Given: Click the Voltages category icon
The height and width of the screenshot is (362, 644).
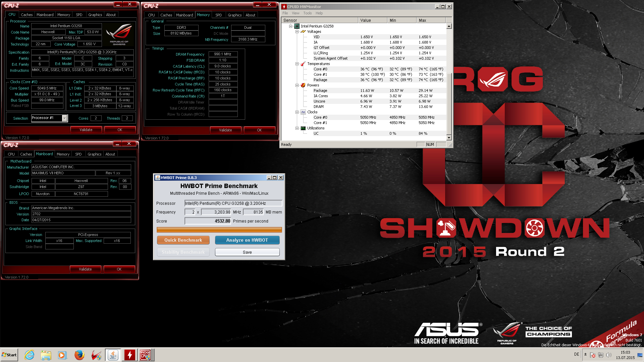Looking at the screenshot, I should 303,32.
